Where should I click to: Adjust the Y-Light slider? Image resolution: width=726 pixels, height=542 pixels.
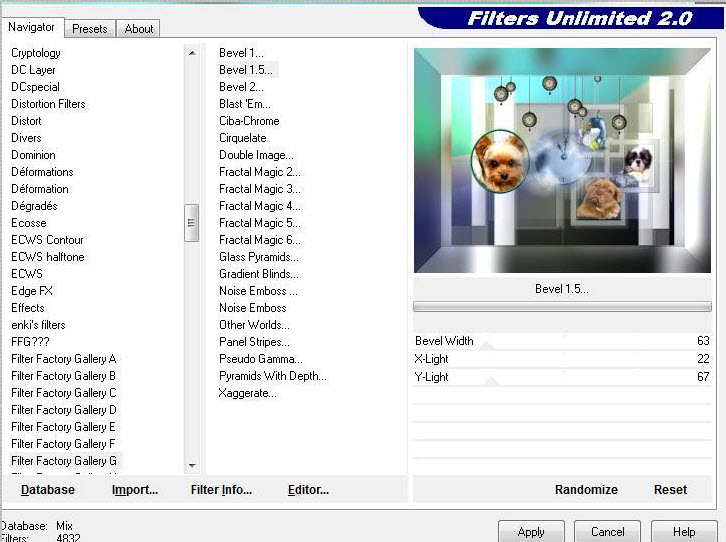[x=562, y=377]
